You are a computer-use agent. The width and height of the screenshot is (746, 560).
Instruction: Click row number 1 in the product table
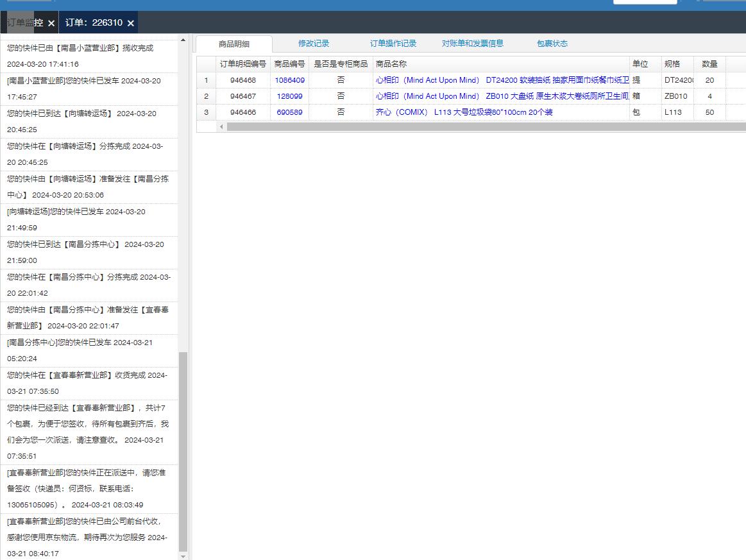click(x=206, y=80)
